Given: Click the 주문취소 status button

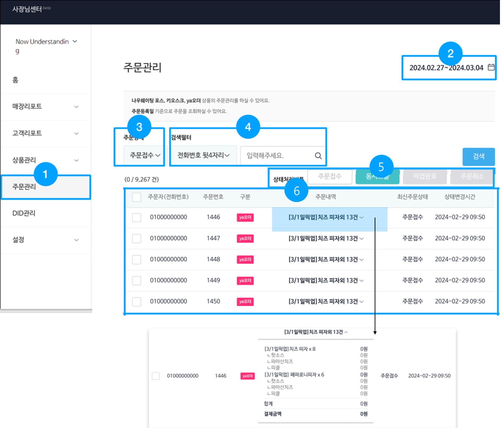Looking at the screenshot, I should point(472,176).
